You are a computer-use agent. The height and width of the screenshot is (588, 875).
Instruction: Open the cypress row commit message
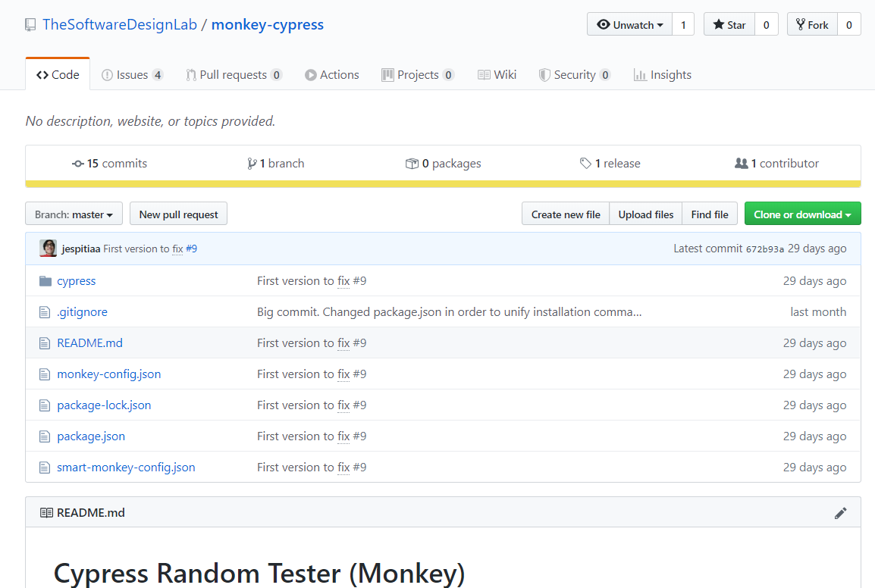312,281
